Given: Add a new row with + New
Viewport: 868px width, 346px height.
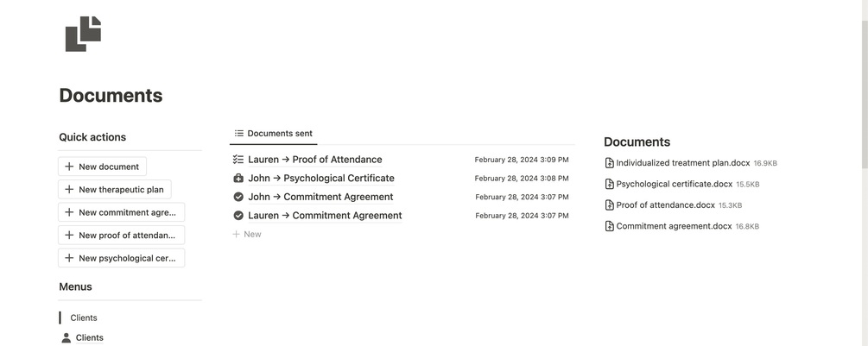Looking at the screenshot, I should click(247, 235).
